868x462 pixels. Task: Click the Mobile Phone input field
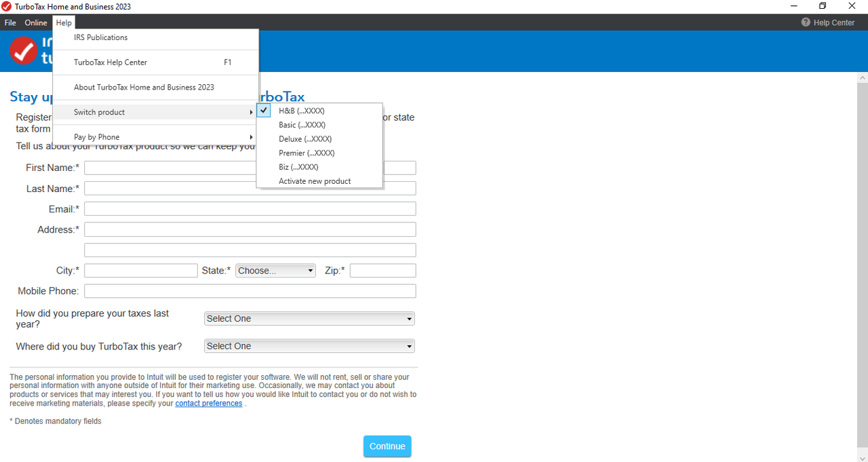250,291
